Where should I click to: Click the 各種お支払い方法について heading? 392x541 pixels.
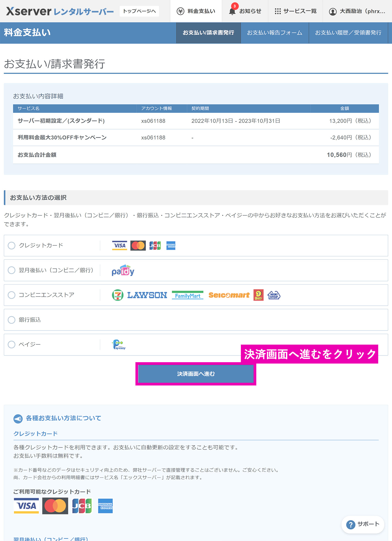coord(64,418)
